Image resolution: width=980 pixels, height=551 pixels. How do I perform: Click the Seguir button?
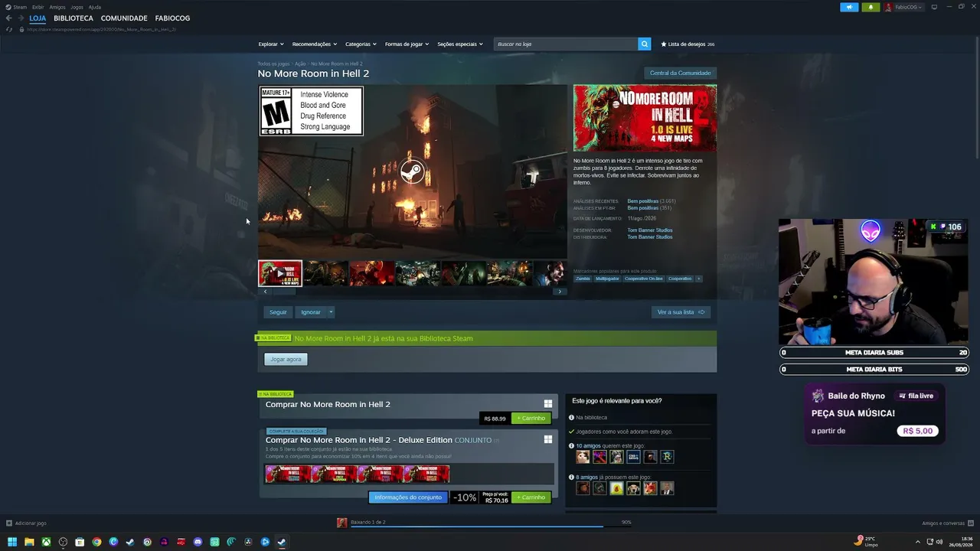[278, 311]
